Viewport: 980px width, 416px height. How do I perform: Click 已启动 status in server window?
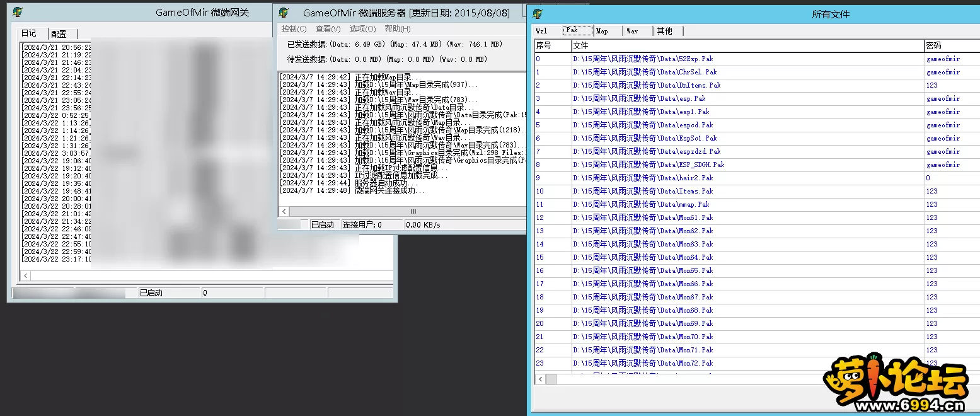click(x=325, y=224)
